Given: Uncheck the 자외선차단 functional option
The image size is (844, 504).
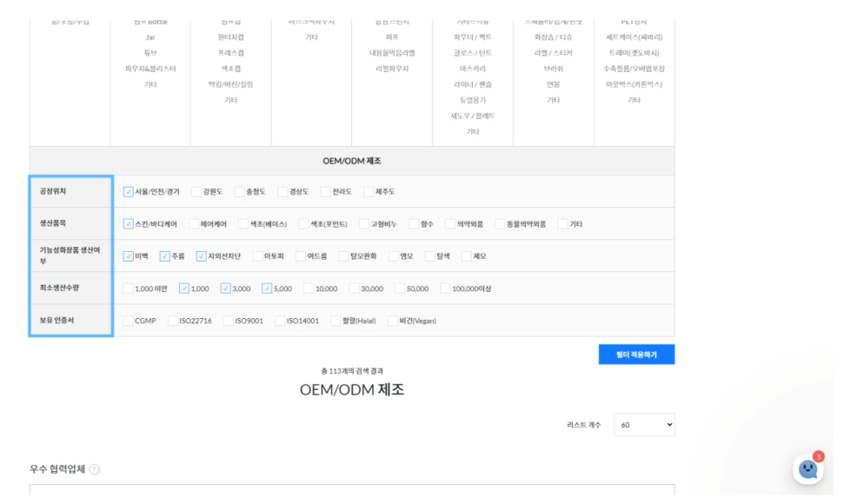Looking at the screenshot, I should [x=202, y=256].
